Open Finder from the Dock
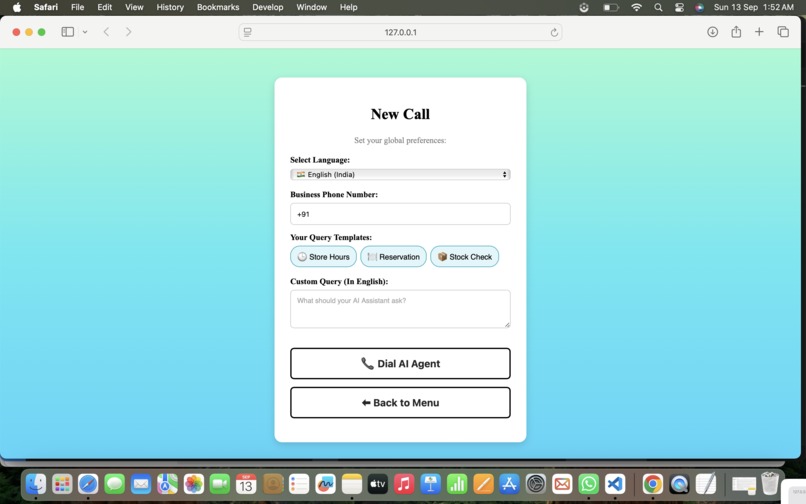Image resolution: width=806 pixels, height=504 pixels. (x=36, y=484)
